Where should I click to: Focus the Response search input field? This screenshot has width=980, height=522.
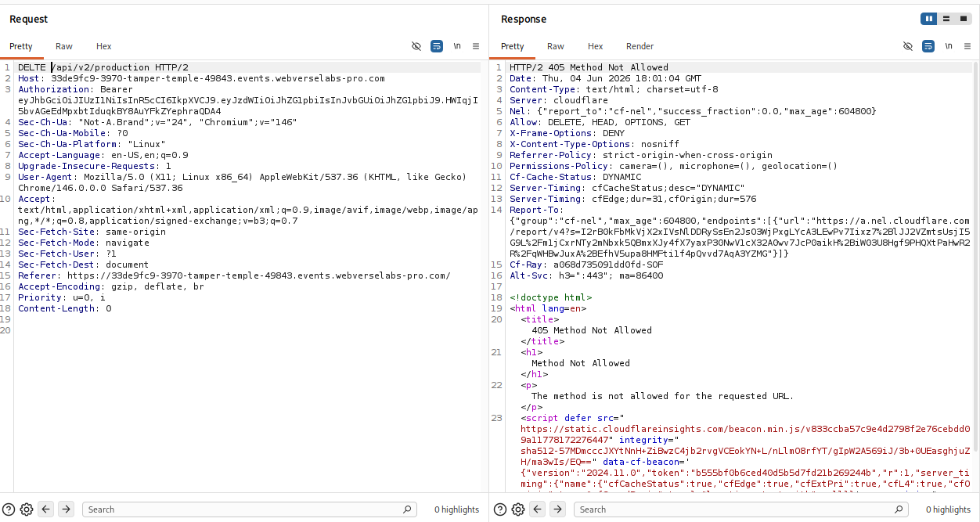click(x=740, y=509)
